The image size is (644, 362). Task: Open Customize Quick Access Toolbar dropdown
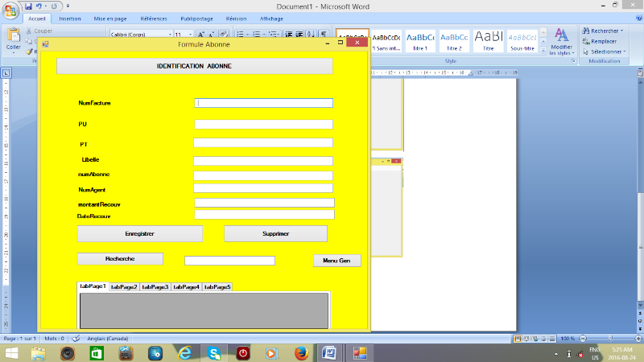(68, 6)
